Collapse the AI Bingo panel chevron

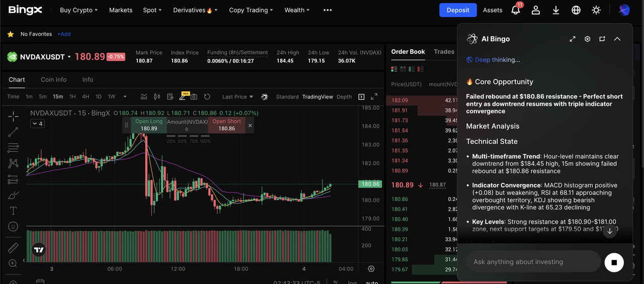(x=617, y=39)
